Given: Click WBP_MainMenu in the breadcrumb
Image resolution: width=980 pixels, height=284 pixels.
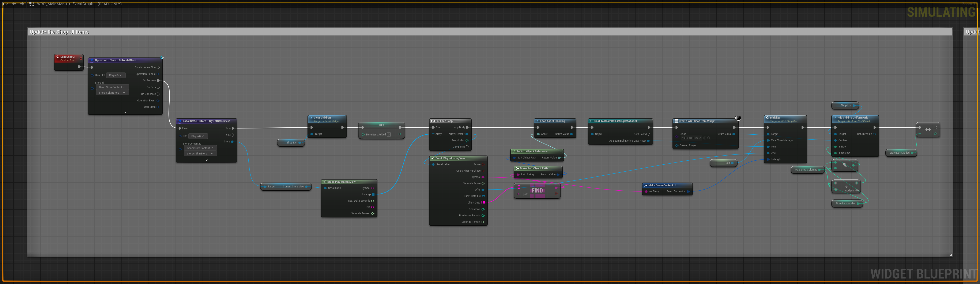Looking at the screenshot, I should (x=52, y=4).
